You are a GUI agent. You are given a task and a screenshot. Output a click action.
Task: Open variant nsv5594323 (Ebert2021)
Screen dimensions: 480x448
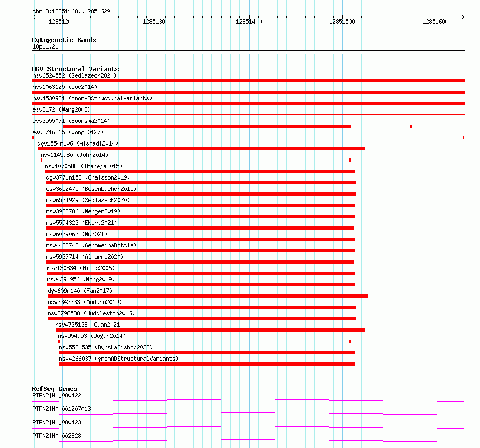[81, 223]
